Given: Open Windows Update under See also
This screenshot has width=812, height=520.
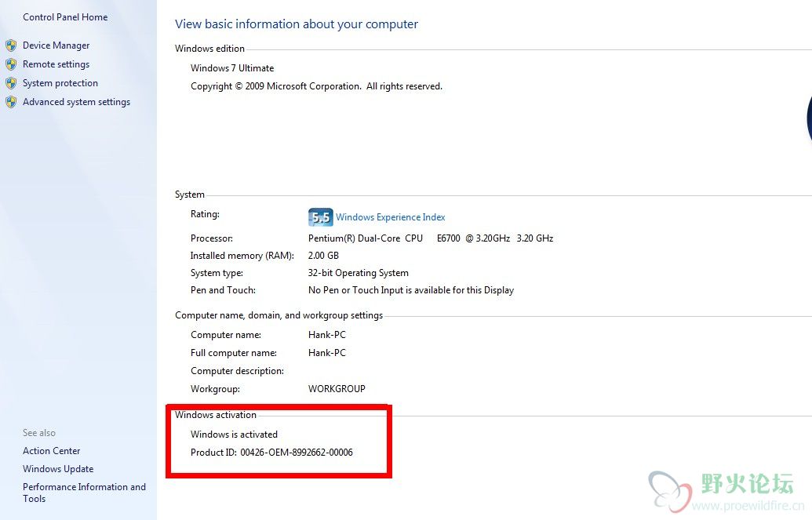Looking at the screenshot, I should pyautogui.click(x=58, y=469).
